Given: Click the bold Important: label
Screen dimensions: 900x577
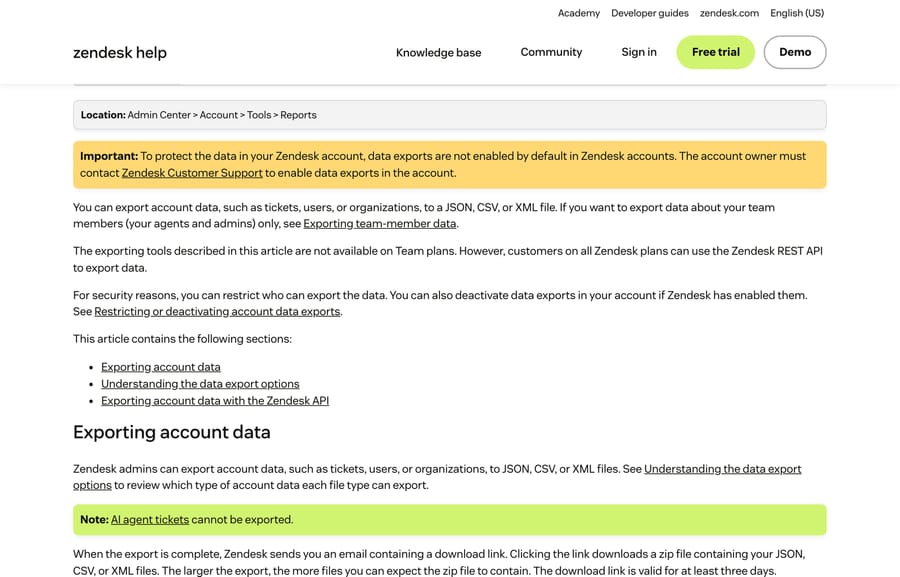Looking at the screenshot, I should pos(109,156).
